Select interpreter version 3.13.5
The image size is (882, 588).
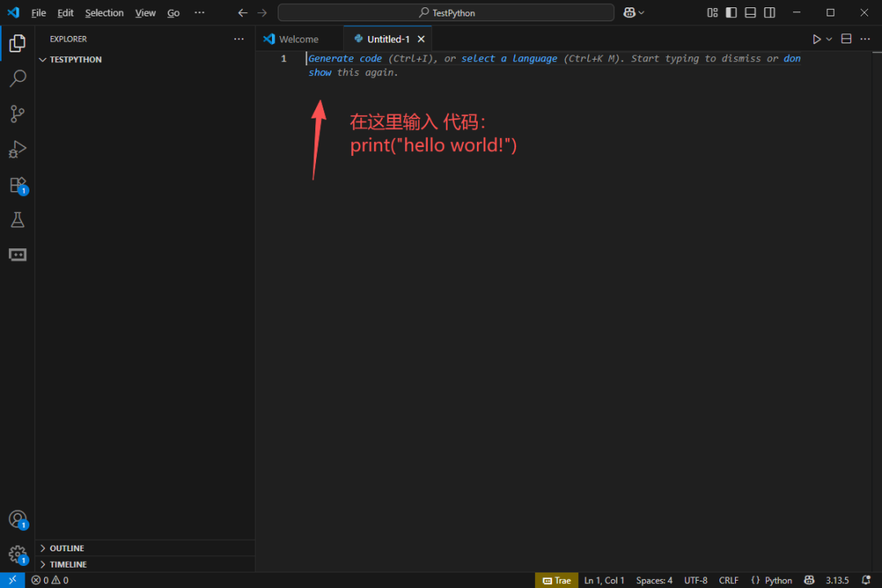(837, 580)
